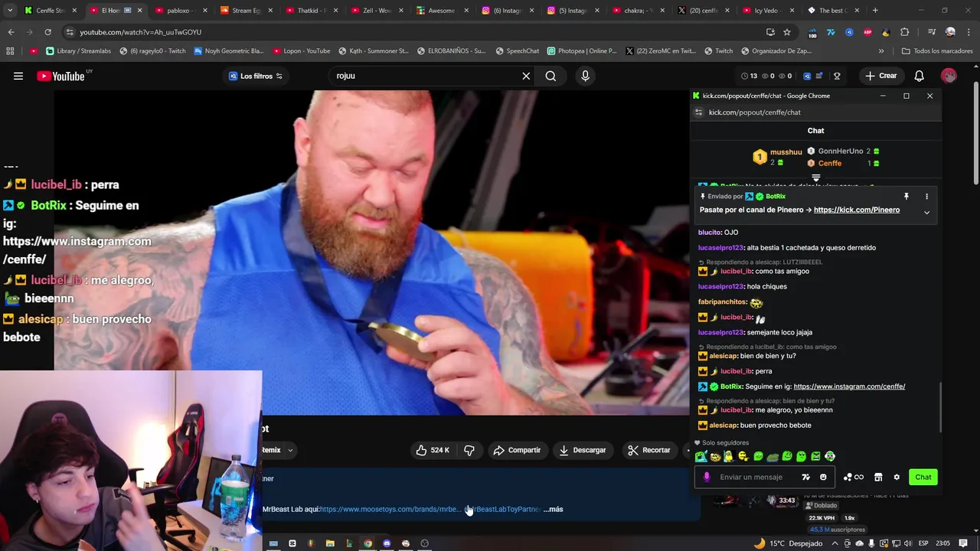The width and height of the screenshot is (980, 551).
Task: Download the video via Descargar
Action: tap(583, 450)
